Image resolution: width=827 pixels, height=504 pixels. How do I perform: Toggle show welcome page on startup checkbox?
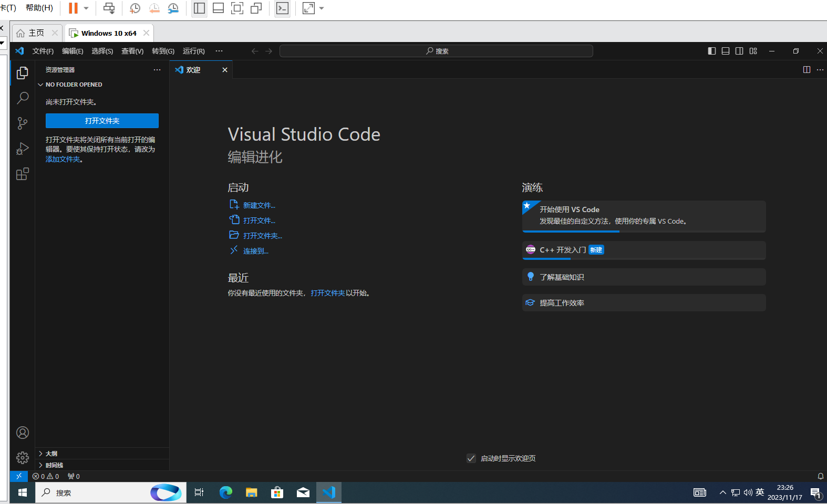coord(471,458)
